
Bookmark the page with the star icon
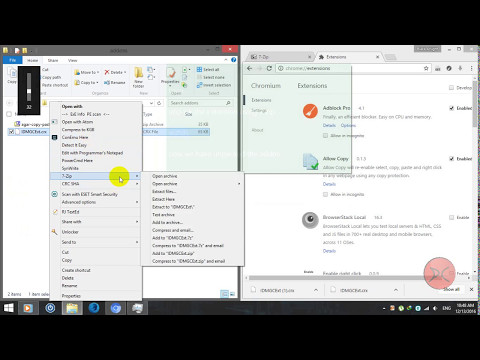[426, 68]
